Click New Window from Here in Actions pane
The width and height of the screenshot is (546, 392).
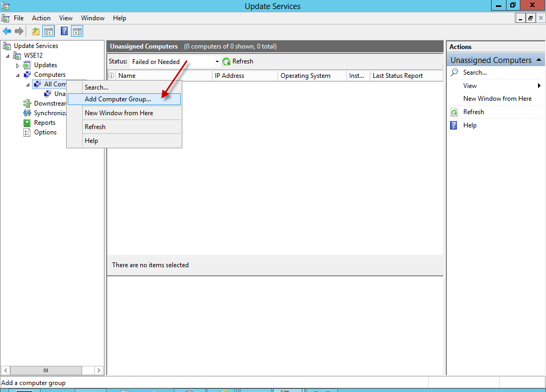pos(497,99)
